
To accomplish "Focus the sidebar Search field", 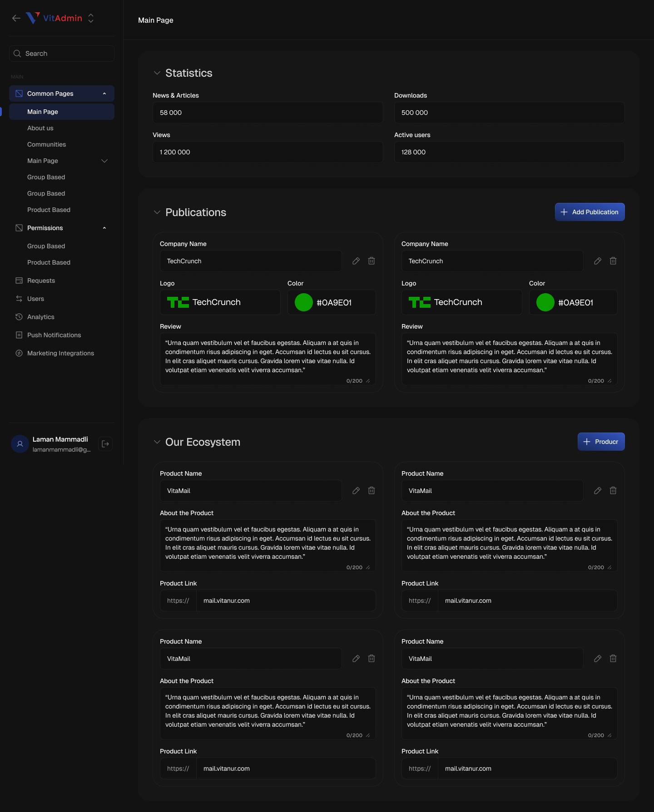I will 62,54.
